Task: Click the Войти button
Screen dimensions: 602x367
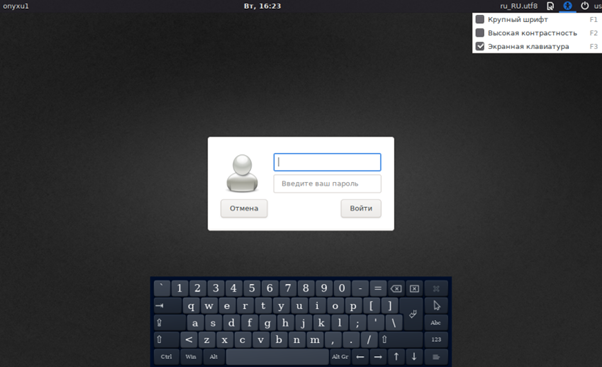Action: [361, 208]
